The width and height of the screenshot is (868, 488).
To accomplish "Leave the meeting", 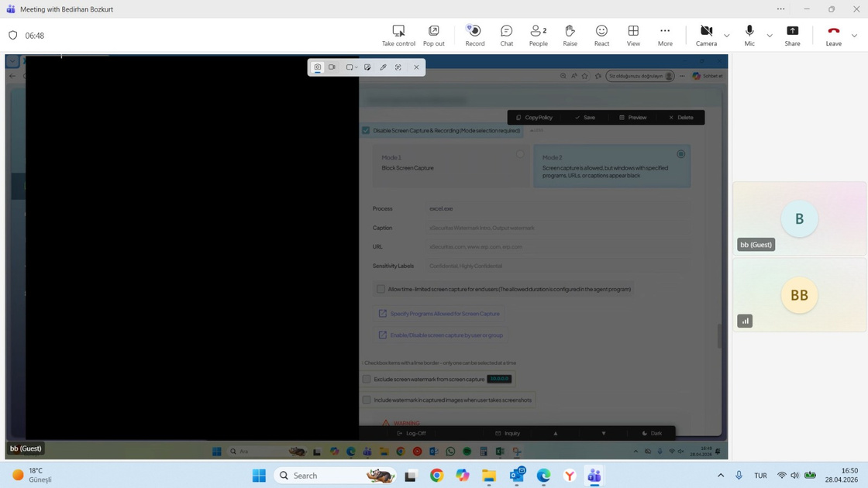I will [834, 36].
